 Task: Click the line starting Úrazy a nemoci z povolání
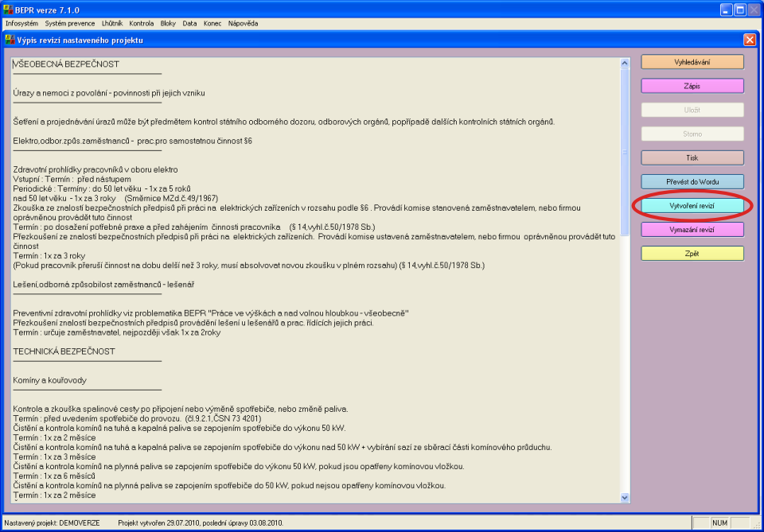(109, 93)
